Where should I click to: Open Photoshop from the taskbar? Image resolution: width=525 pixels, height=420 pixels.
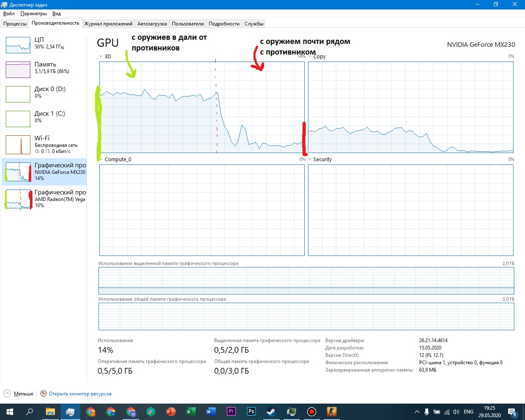coord(251,411)
